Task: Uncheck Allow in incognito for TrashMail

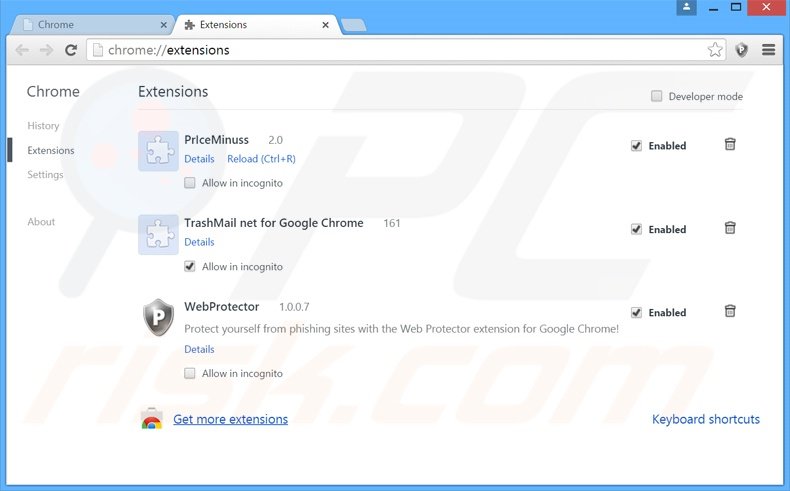Action: click(x=189, y=266)
